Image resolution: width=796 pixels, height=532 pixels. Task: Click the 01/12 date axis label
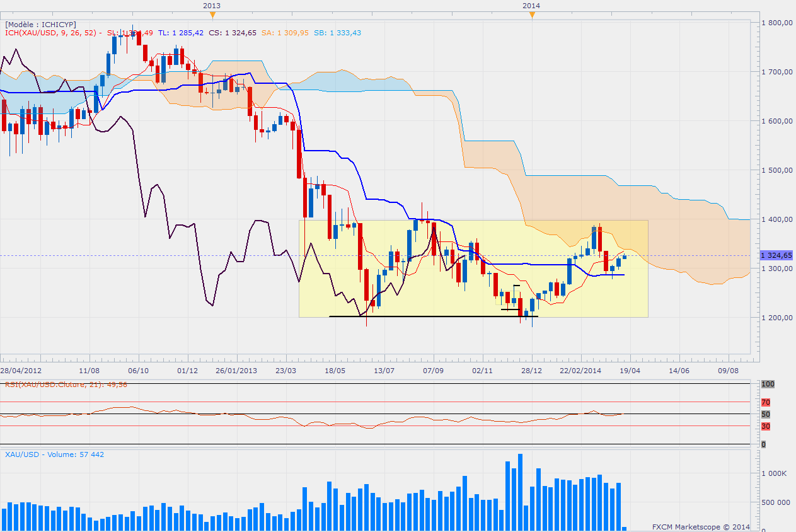click(x=188, y=371)
